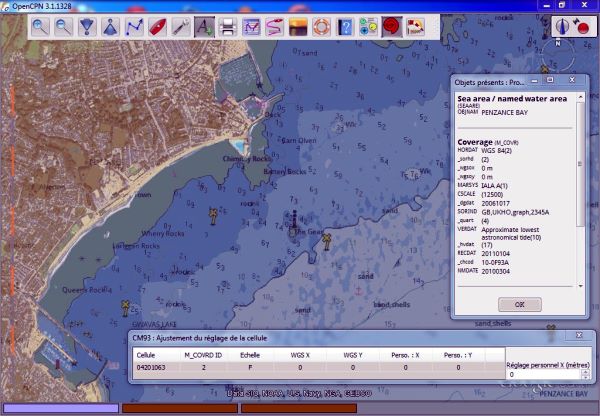Image resolution: width=600 pixels, height=416 pixels.
Task: Click the WGS Y column header
Action: 353,355
